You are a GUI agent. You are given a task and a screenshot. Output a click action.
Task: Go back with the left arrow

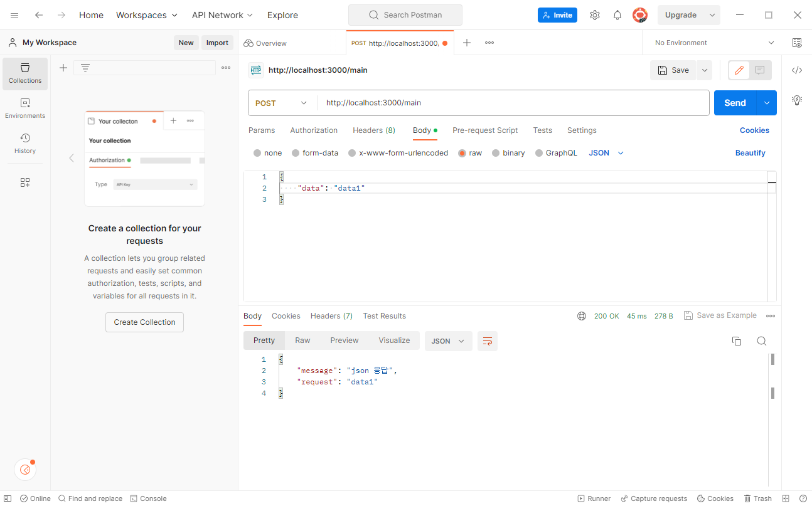pos(39,15)
